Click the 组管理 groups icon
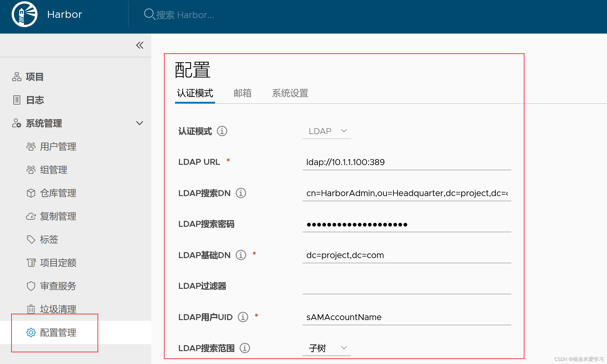This screenshot has height=364, width=607. coord(31,170)
